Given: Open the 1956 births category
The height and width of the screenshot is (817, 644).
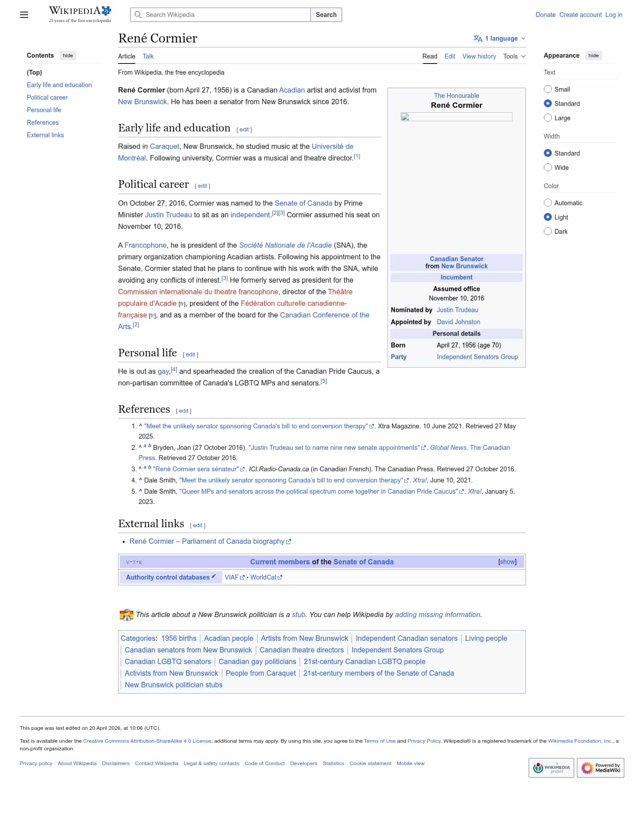Looking at the screenshot, I should (x=179, y=639).
